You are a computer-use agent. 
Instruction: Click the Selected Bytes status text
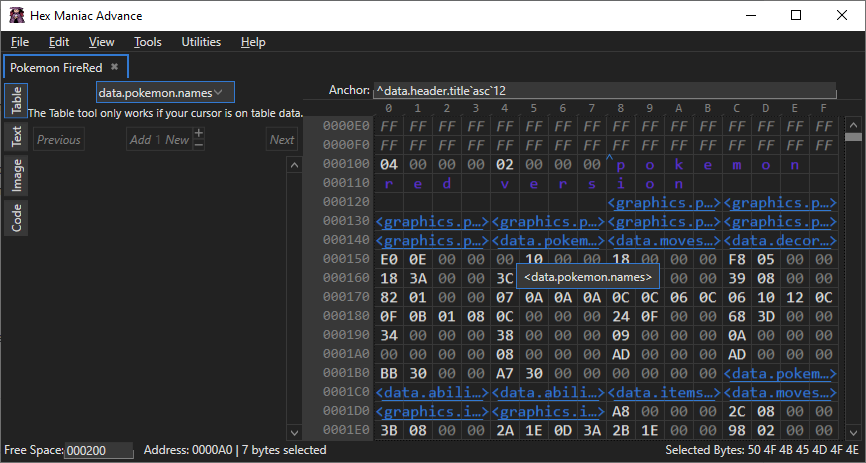coord(762,450)
